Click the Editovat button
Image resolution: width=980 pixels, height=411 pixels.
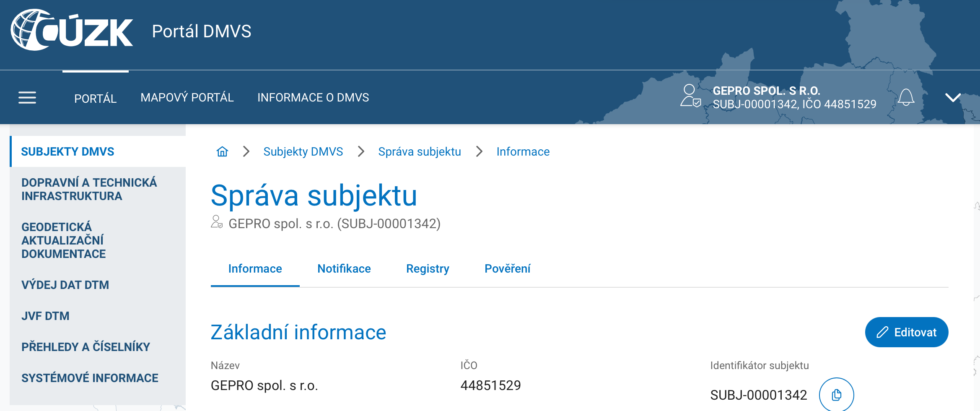pos(906,332)
